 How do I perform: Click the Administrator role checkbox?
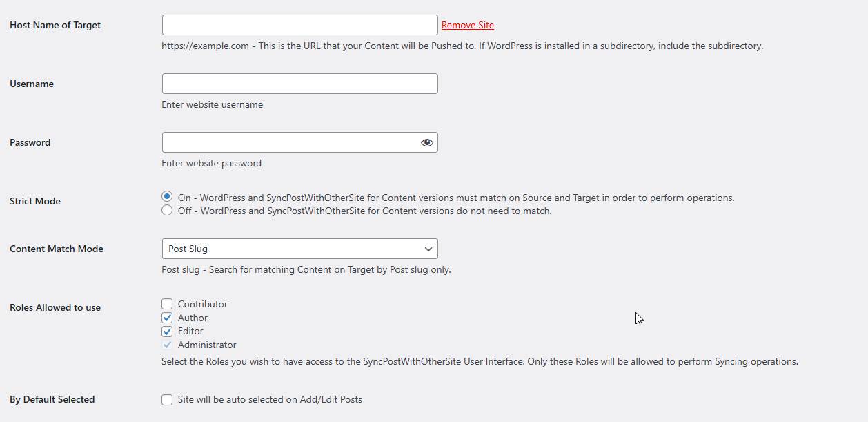167,345
